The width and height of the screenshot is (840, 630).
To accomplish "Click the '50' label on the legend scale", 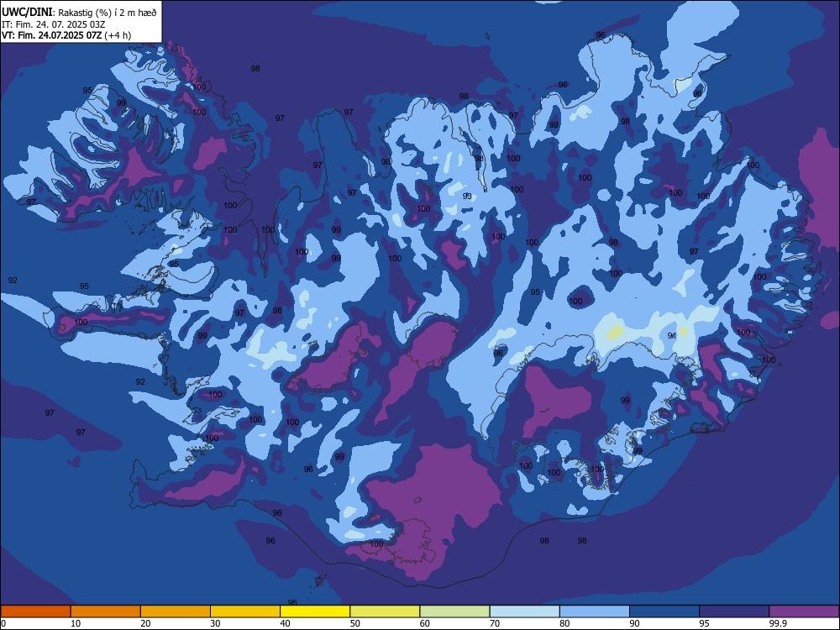I will pyautogui.click(x=355, y=623).
